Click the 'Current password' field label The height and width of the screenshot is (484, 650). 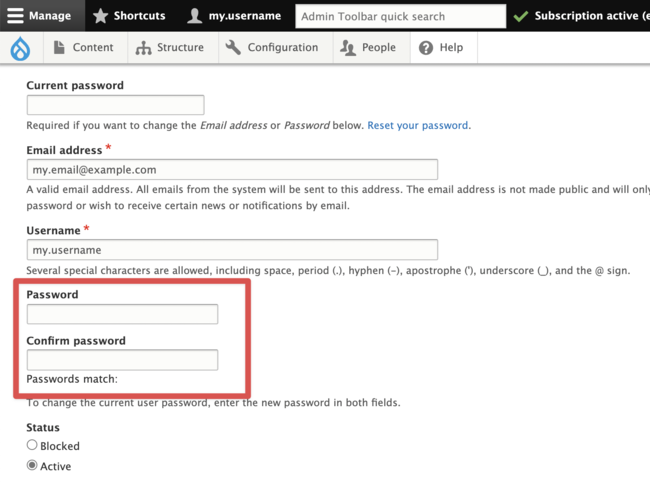[75, 85]
